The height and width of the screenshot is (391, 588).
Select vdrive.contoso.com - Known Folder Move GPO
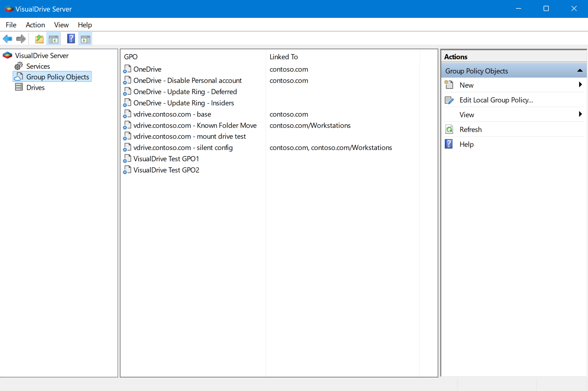click(x=195, y=125)
